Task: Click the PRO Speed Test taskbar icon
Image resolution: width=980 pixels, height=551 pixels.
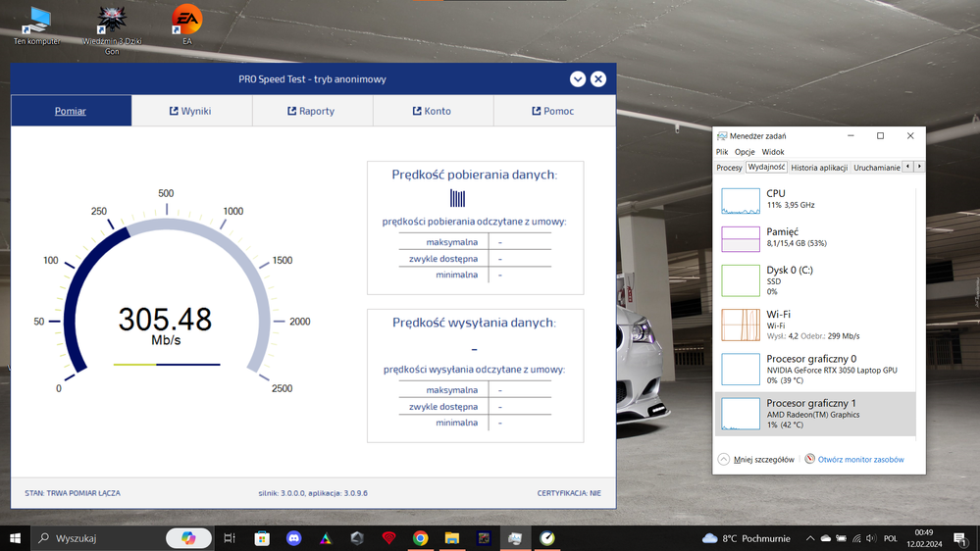Action: point(547,538)
